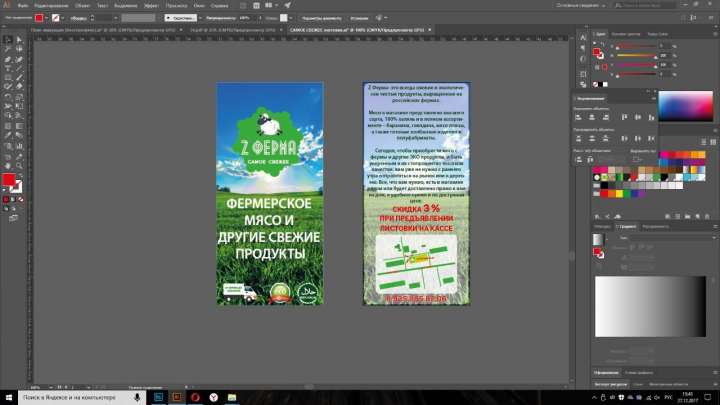Screen dimensions: 720x405
Task: Select the Column Graph tool
Action: [19, 146]
